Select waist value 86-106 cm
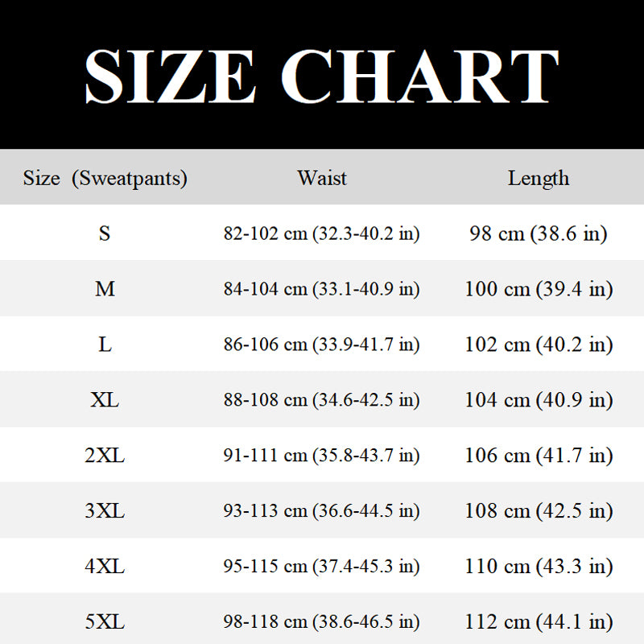Viewport: 644px width, 644px height. [321, 345]
